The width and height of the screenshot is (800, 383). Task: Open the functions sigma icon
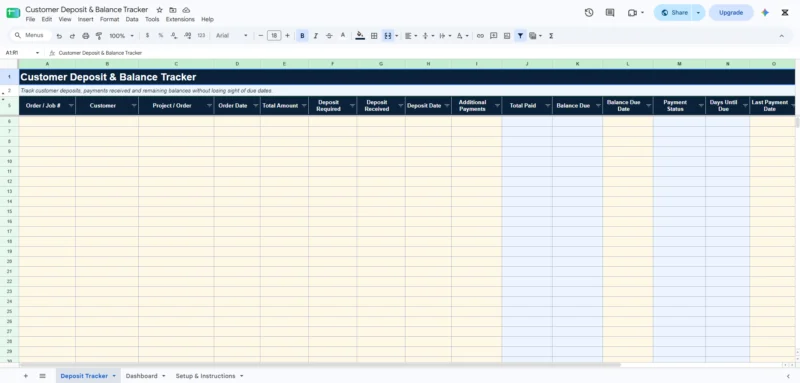click(x=551, y=36)
